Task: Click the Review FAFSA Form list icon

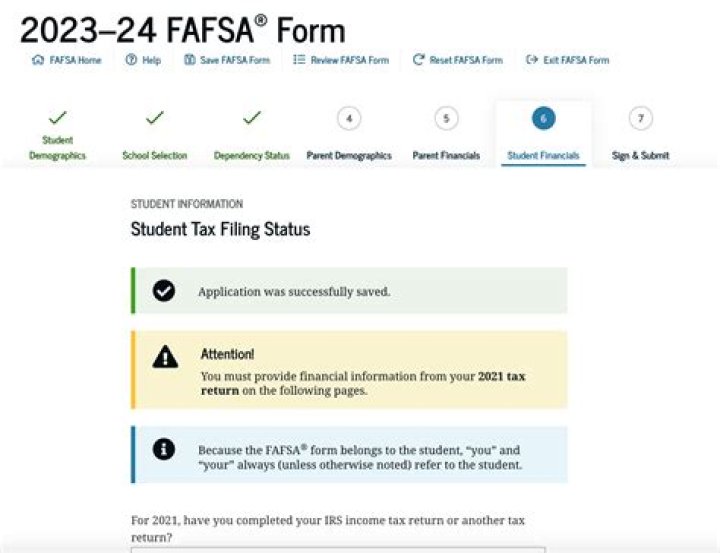Action: [299, 60]
